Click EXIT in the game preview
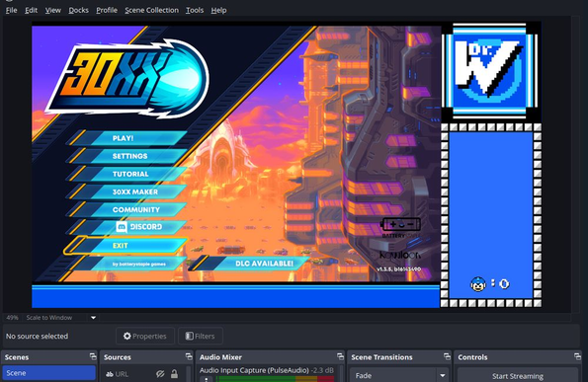Image resolution: width=588 pixels, height=382 pixels. [x=126, y=246]
